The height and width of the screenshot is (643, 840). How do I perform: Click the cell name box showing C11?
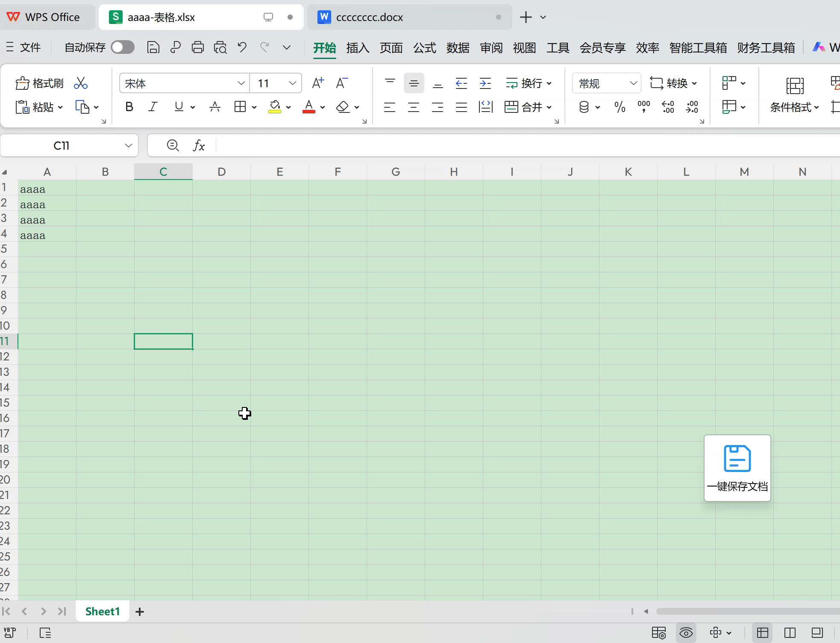pos(62,146)
